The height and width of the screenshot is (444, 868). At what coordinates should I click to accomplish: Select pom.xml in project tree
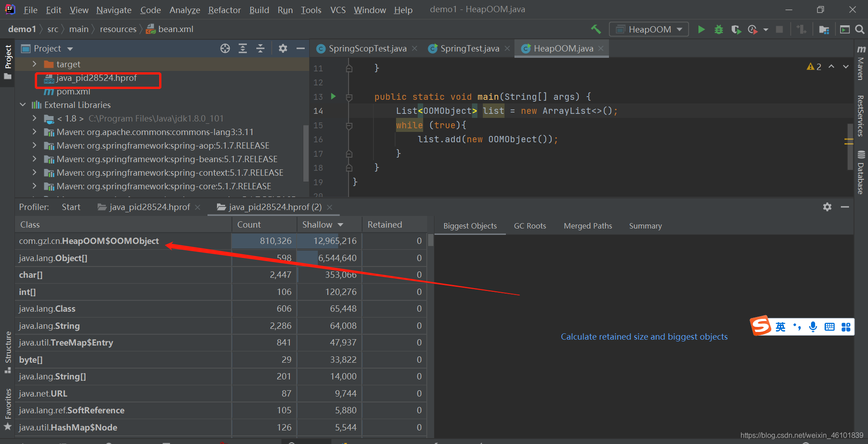pyautogui.click(x=73, y=92)
